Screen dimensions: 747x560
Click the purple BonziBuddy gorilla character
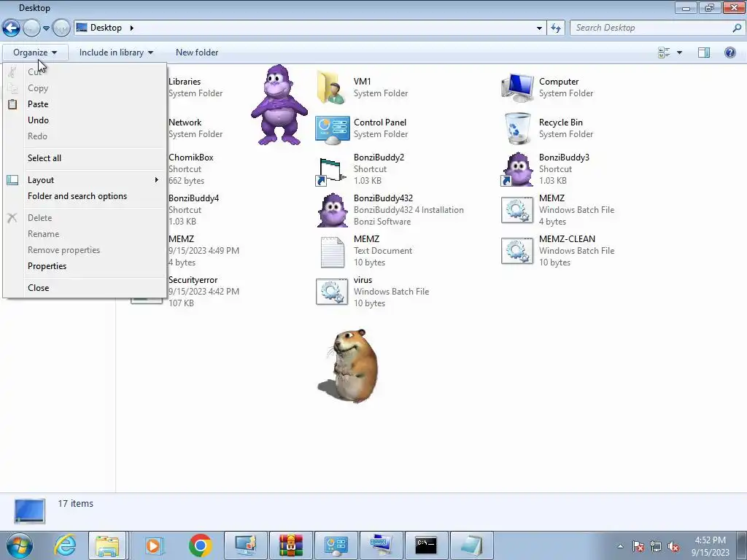[279, 105]
